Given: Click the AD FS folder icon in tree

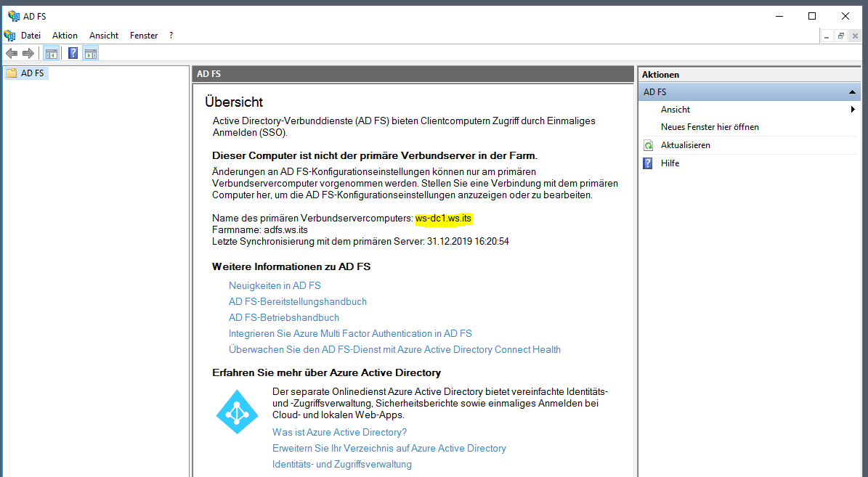Looking at the screenshot, I should pos(12,73).
